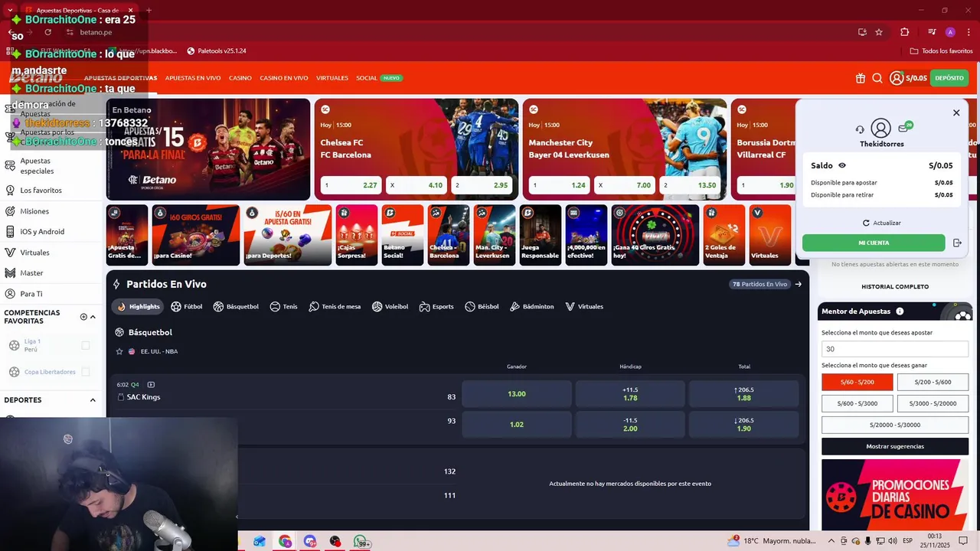Open the search magnifier icon in Betano header
The image size is (980, 551).
[877, 78]
